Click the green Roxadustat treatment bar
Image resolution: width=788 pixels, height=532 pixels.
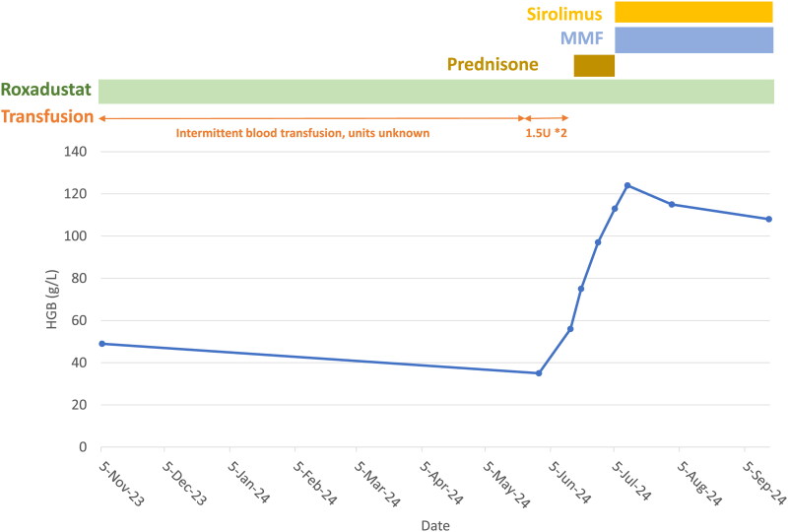(x=435, y=91)
